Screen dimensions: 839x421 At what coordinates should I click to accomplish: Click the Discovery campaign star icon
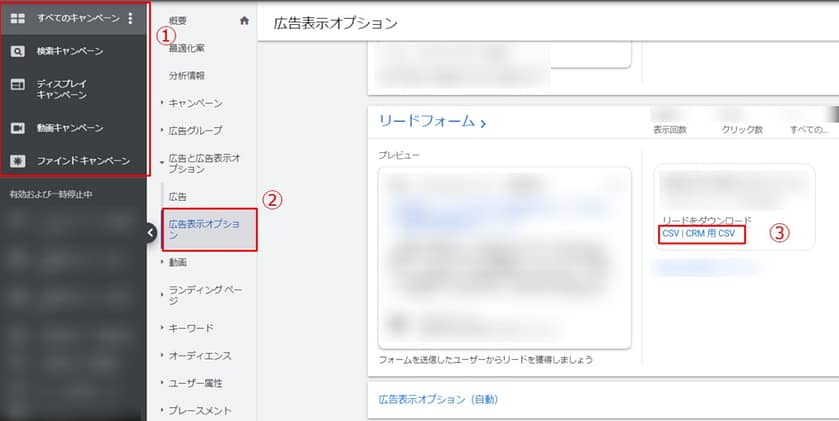[18, 160]
